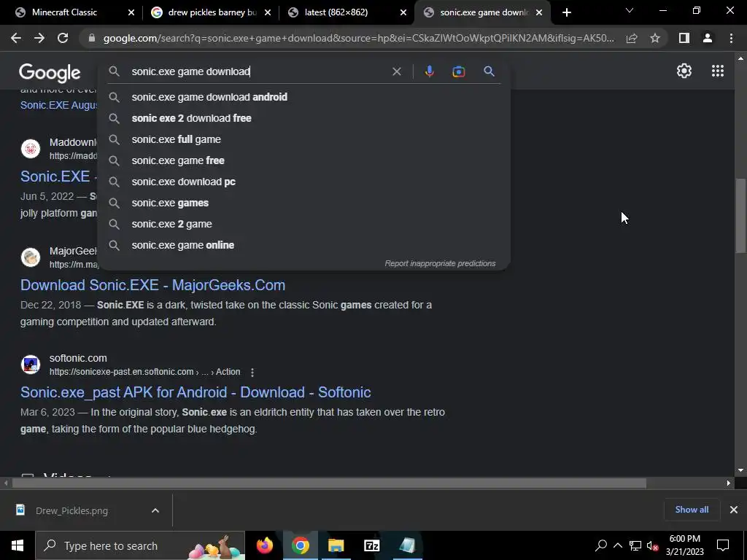Open Download Sonic.EXE - MajorGeeks.Com result
Viewport: 747px width, 560px height.
coord(153,285)
